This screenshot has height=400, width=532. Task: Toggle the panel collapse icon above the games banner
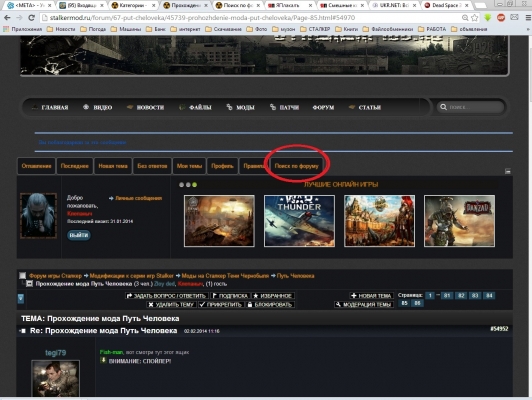[x=508, y=171]
